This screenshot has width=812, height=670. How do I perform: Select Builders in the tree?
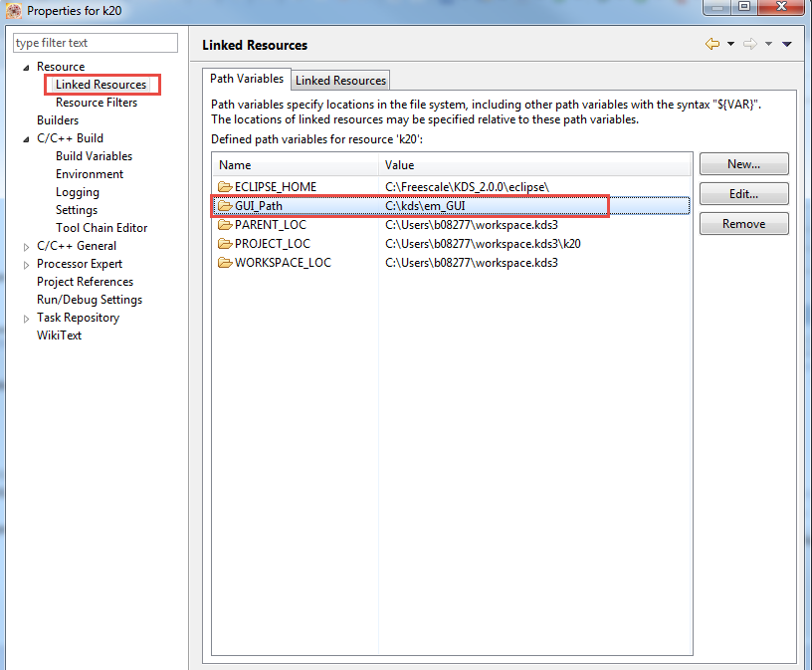58,120
